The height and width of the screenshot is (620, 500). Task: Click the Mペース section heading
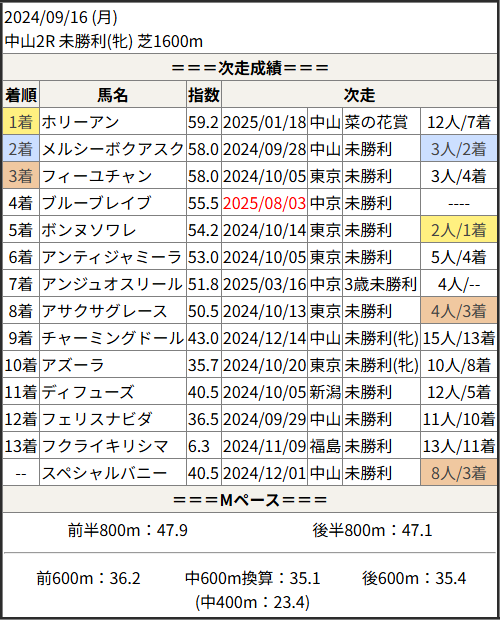[x=250, y=500]
